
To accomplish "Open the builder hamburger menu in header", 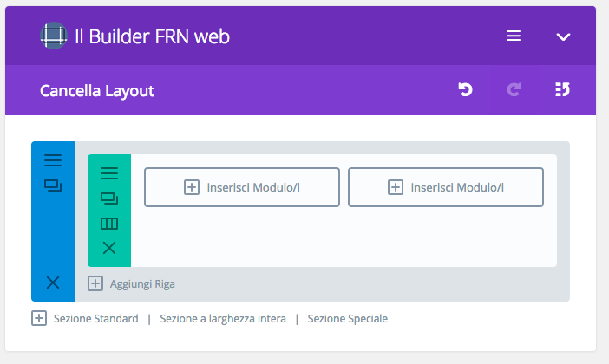I will click(x=513, y=36).
